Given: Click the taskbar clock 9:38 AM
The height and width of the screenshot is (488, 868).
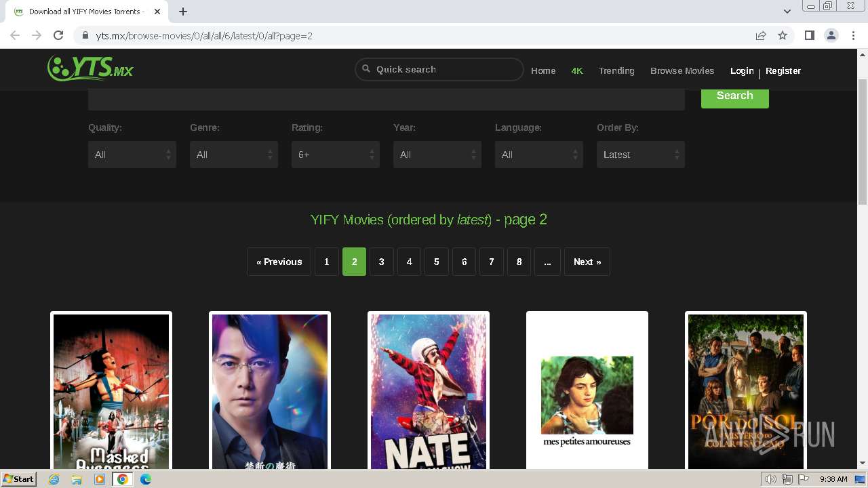Looking at the screenshot, I should tap(833, 479).
